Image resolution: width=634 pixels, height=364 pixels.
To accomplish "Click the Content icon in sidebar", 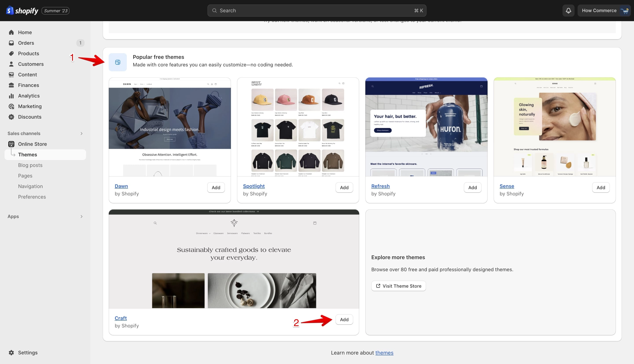I will (11, 75).
